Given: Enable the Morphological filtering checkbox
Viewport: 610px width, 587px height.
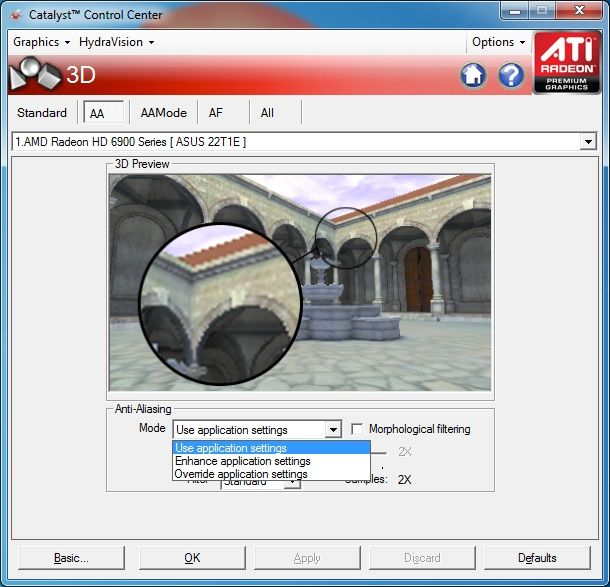Looking at the screenshot, I should [x=357, y=429].
